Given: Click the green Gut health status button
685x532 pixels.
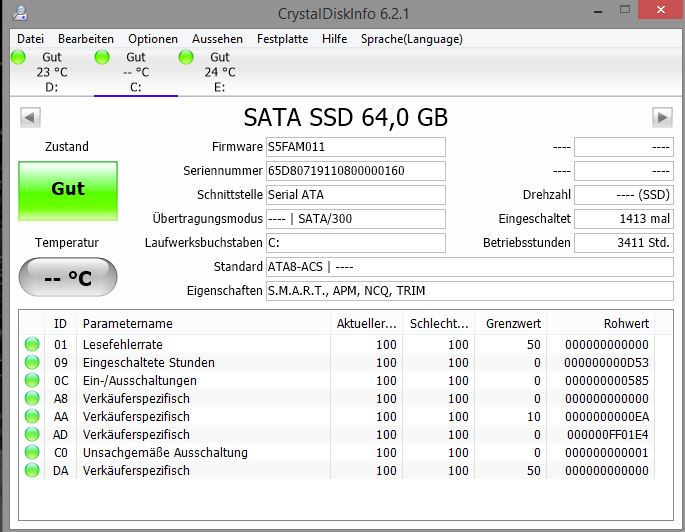Looking at the screenshot, I should click(68, 190).
